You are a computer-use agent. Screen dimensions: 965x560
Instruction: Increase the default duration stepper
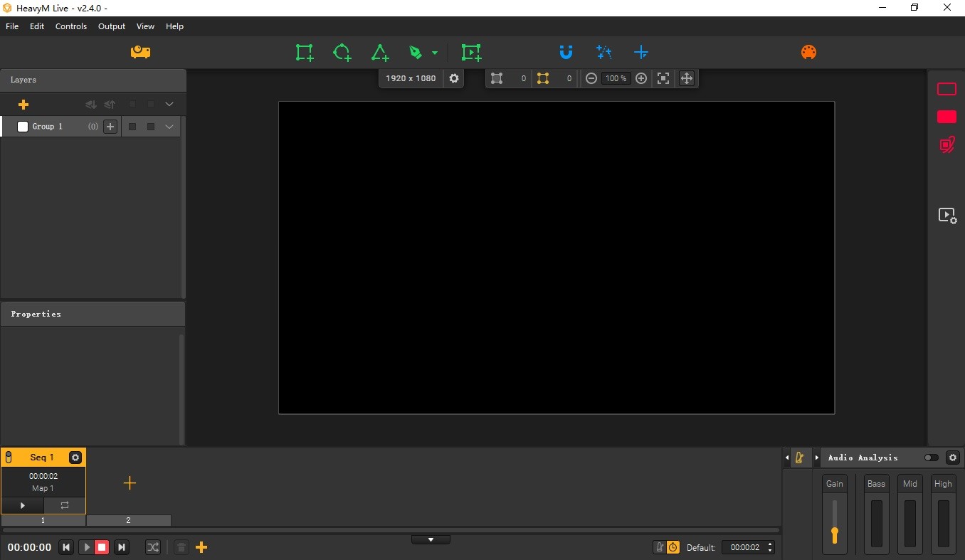pos(770,544)
